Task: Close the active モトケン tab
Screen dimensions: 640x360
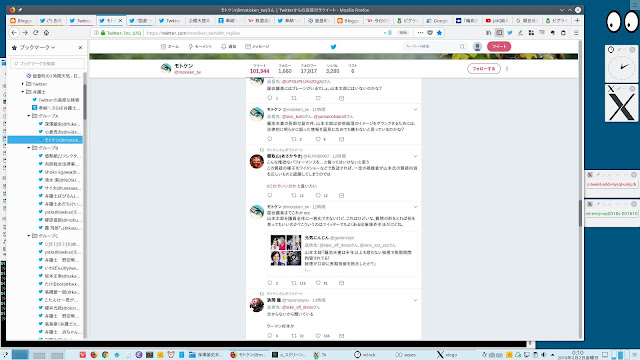Action: [x=120, y=20]
